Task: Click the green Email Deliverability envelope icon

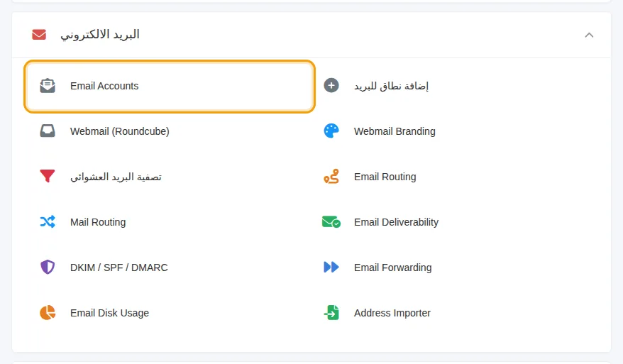Action: 331,222
